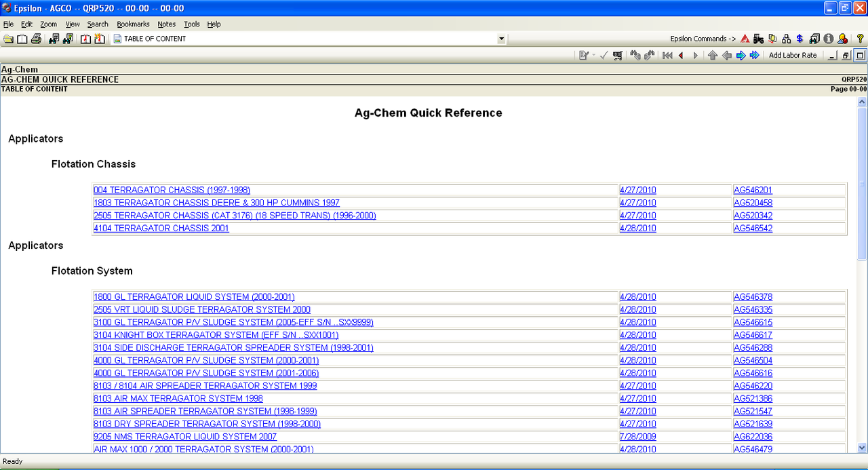Click the find next binoculars-hand icon
Screen dimensions: 868x470
pos(650,56)
